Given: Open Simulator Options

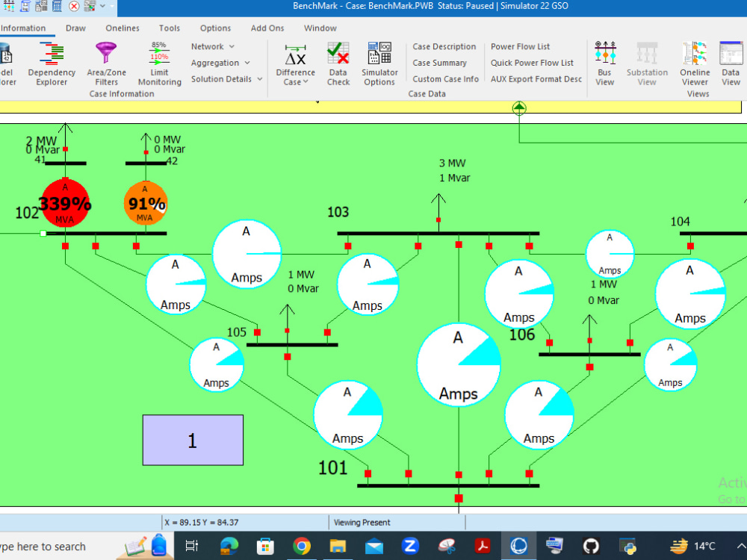Looking at the screenshot, I should pos(379,63).
